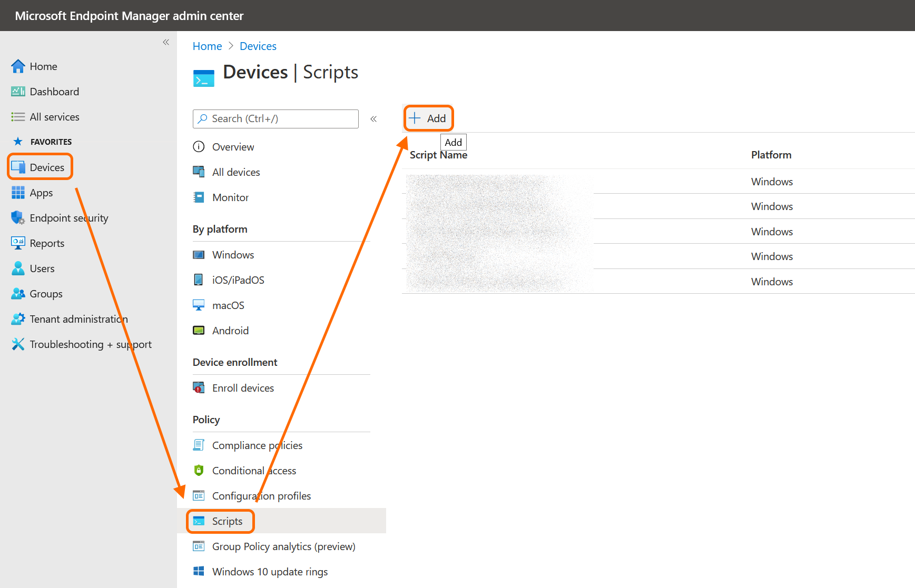Viewport: 915px width, 588px height.
Task: Select macOS under By platform
Action: (228, 305)
